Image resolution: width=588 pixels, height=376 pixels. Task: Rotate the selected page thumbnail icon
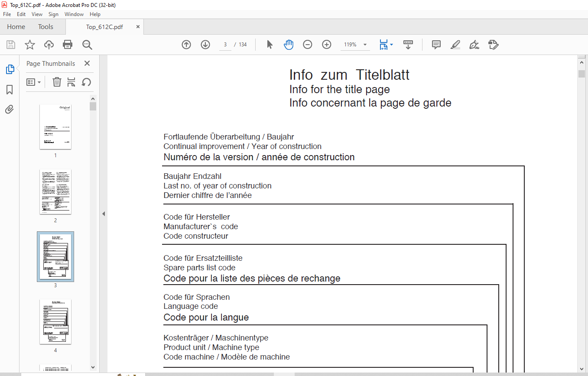pyautogui.click(x=86, y=82)
